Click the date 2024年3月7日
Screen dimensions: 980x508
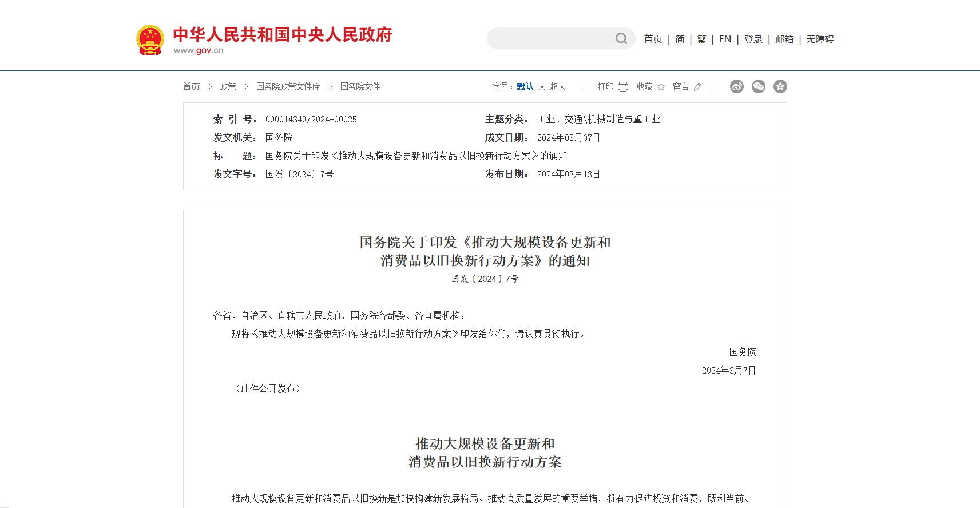coord(729,370)
